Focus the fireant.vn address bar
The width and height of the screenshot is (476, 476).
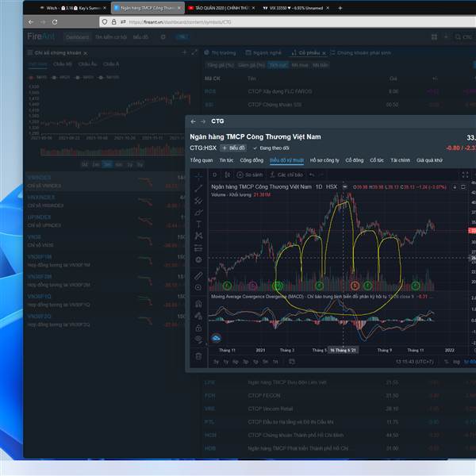287,22
